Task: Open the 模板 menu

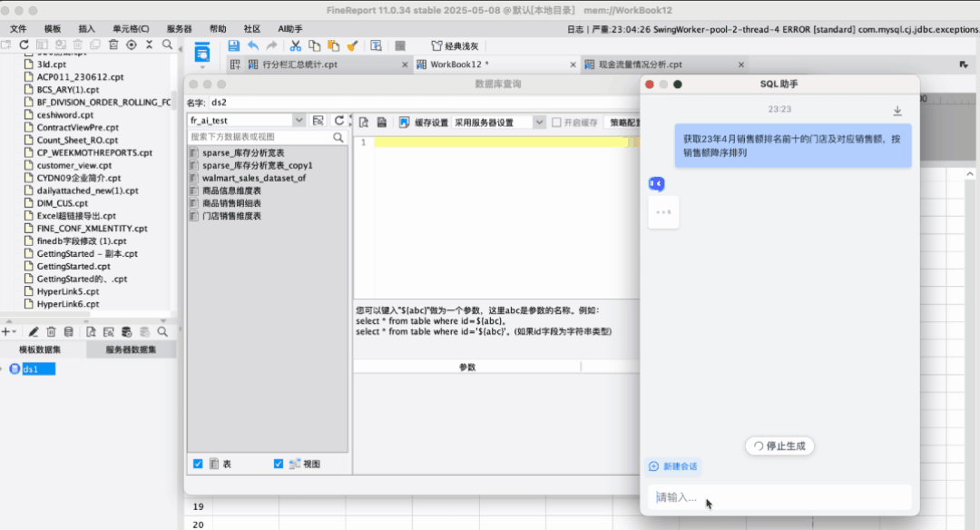Action: click(53, 29)
